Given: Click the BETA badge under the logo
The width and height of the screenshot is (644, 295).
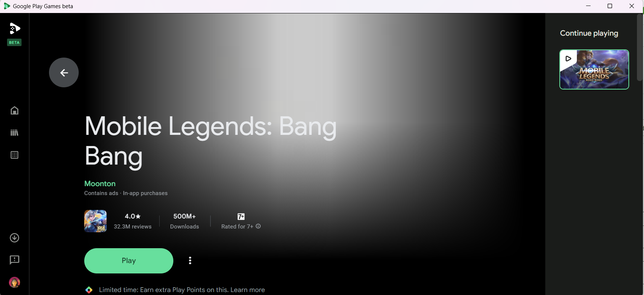Looking at the screenshot, I should (14, 42).
